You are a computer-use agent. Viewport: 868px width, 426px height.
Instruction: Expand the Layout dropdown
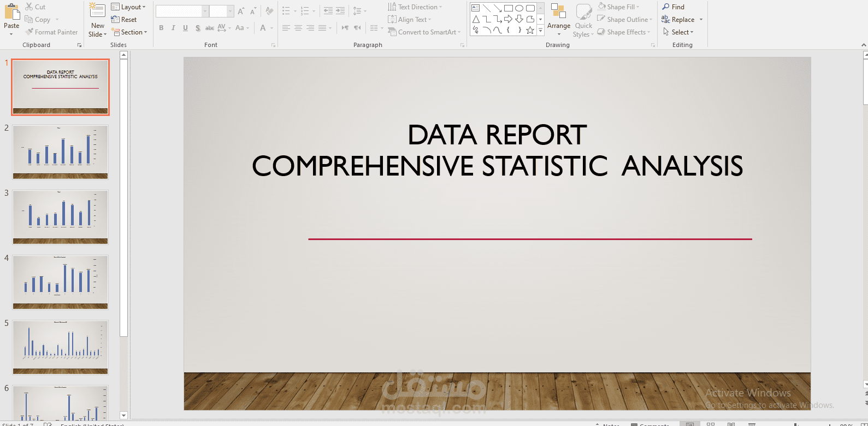coord(128,7)
